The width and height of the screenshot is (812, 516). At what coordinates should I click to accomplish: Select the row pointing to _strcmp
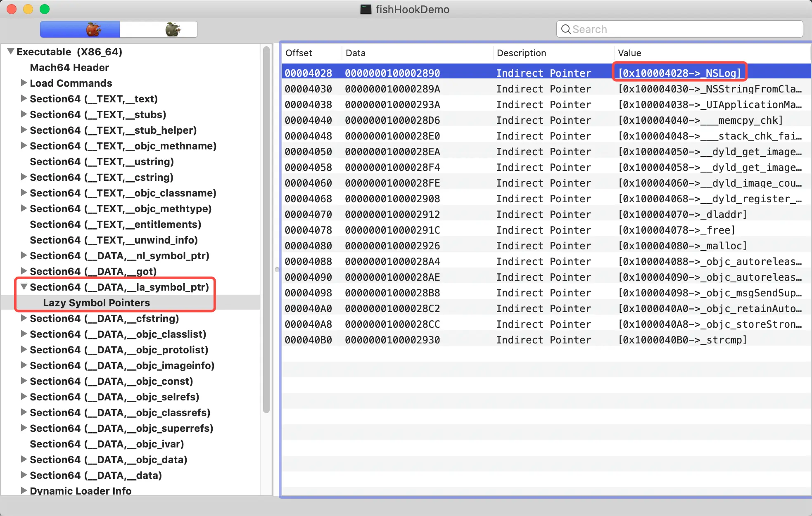[545, 340]
